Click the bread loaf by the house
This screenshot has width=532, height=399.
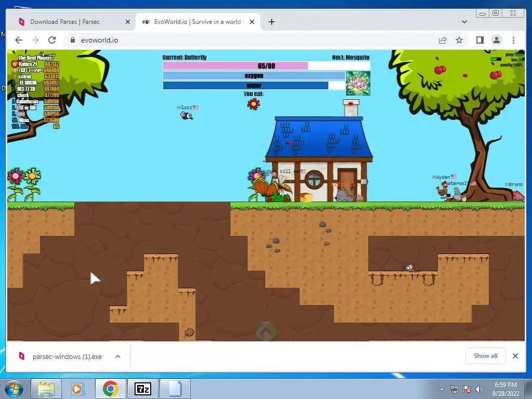pyautogui.click(x=306, y=197)
